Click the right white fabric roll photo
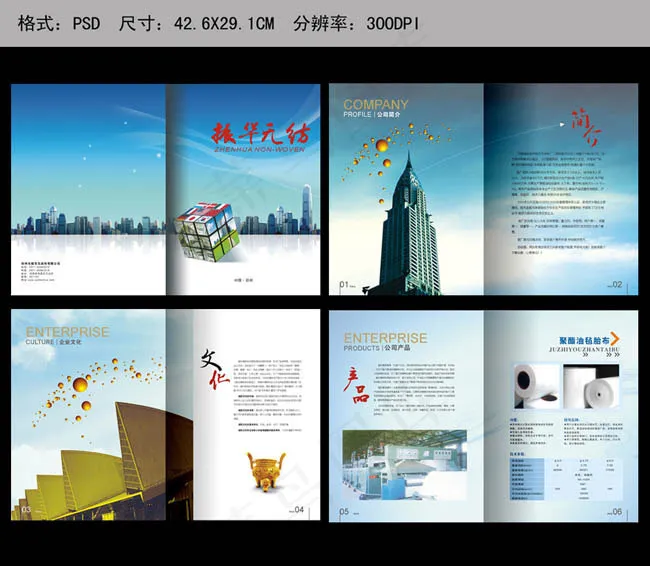The height and width of the screenshot is (566, 650). point(591,386)
